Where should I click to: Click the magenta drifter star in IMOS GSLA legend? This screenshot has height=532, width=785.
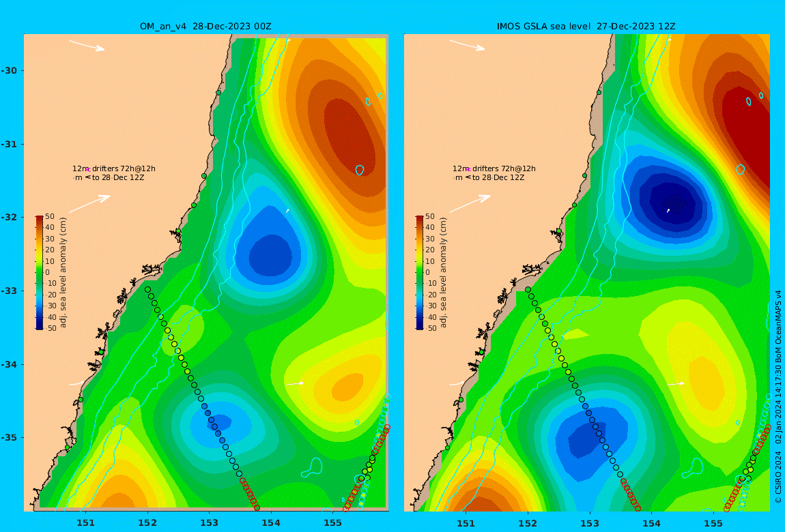point(468,170)
